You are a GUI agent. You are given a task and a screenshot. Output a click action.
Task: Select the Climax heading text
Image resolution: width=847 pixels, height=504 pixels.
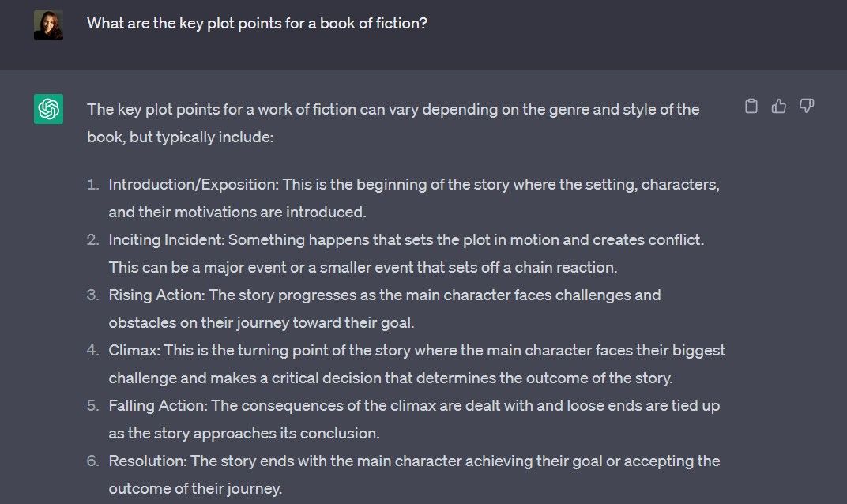click(133, 350)
